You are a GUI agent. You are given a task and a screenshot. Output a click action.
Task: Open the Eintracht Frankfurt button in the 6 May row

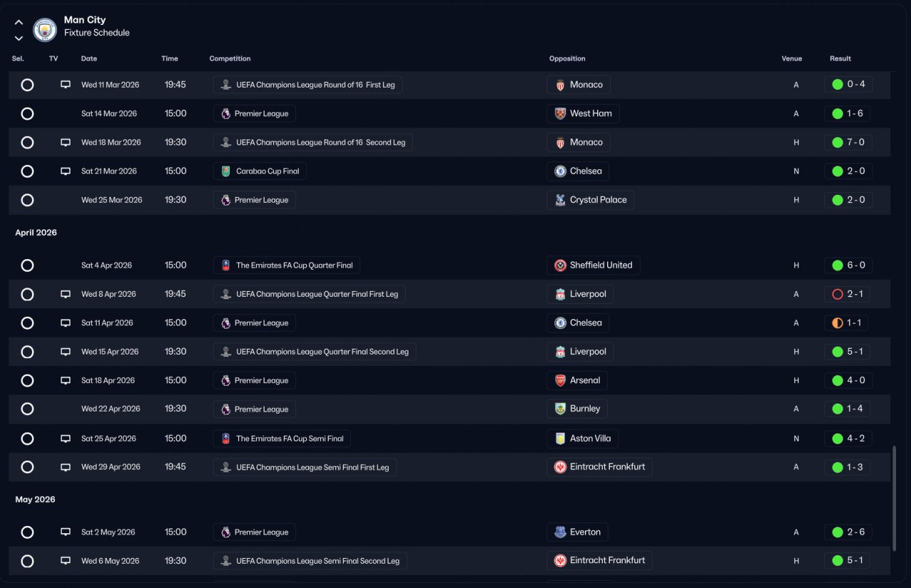point(600,561)
